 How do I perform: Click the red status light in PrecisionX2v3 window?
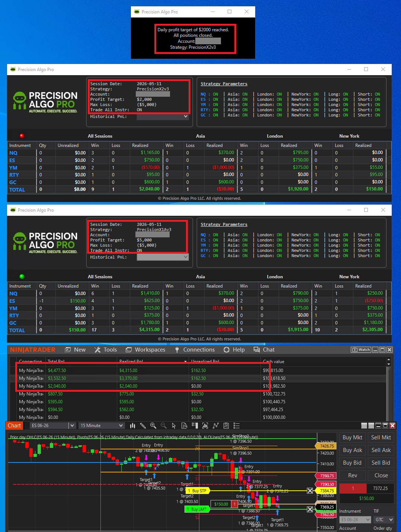(22, 136)
